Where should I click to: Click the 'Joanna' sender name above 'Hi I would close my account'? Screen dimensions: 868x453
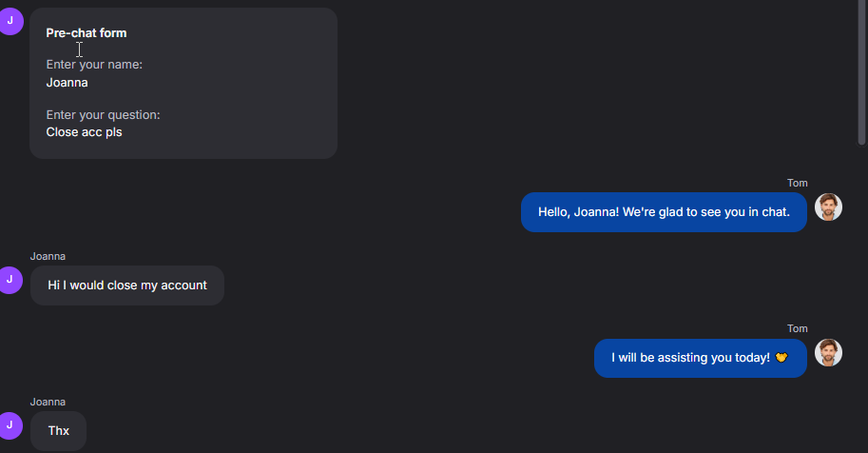click(48, 256)
